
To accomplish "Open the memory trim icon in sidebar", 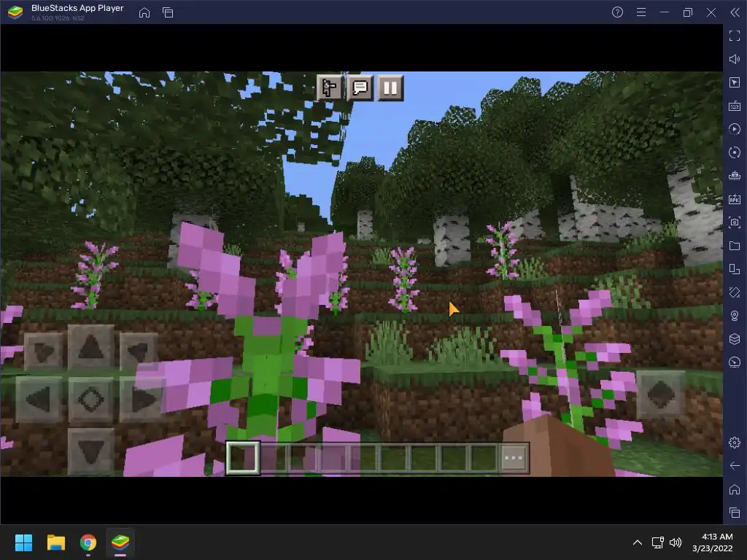I will tap(735, 176).
